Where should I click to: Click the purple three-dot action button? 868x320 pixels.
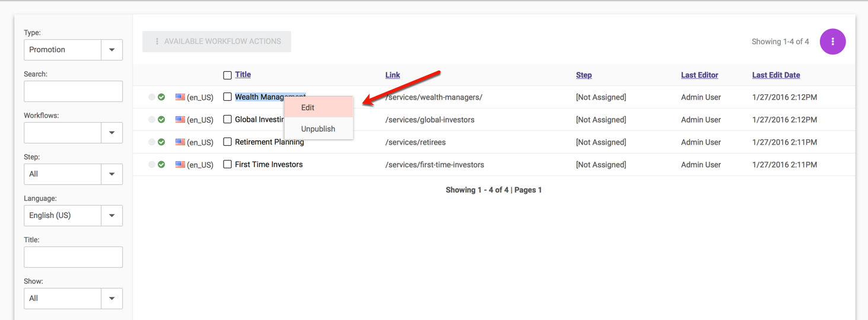coord(832,41)
